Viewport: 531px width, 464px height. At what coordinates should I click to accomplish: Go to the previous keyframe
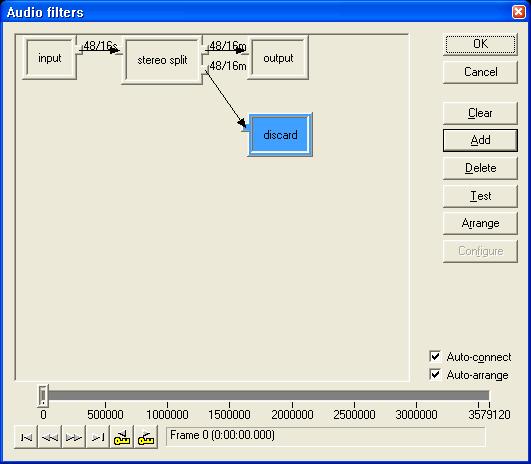coord(122,437)
